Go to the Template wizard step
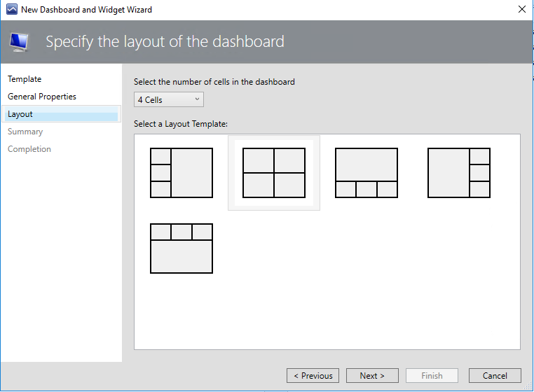 pyautogui.click(x=25, y=79)
